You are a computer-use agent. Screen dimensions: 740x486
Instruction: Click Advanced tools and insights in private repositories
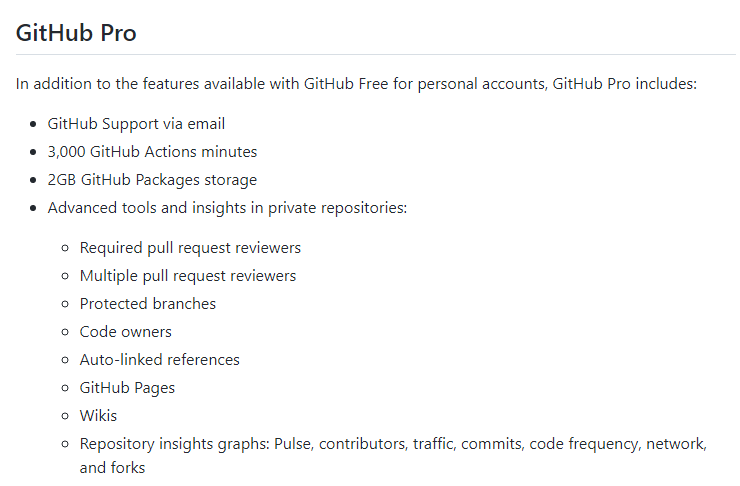point(227,208)
